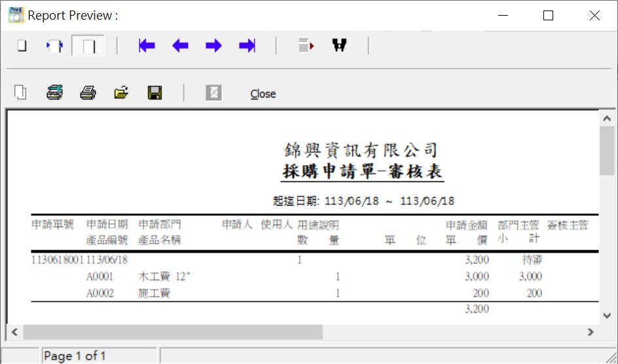
Task: Save the report to disk
Action: [x=155, y=93]
